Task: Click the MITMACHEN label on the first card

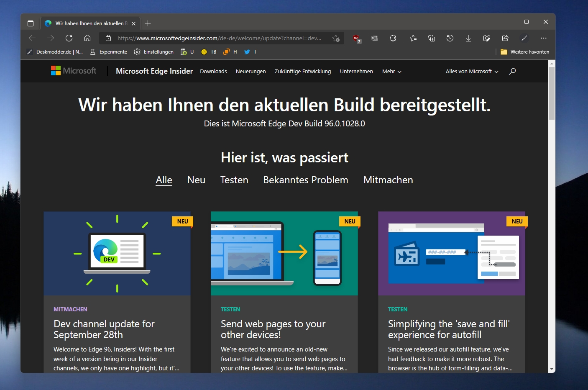Action: [x=70, y=309]
